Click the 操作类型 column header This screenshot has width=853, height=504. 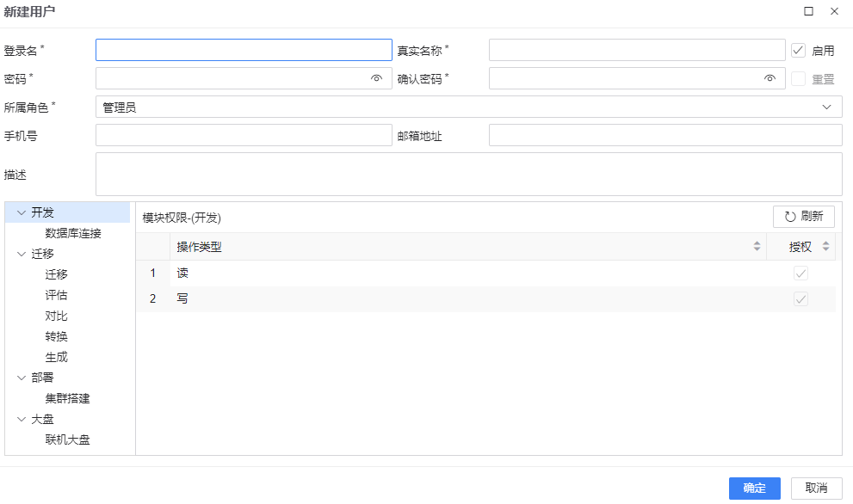tap(468, 247)
